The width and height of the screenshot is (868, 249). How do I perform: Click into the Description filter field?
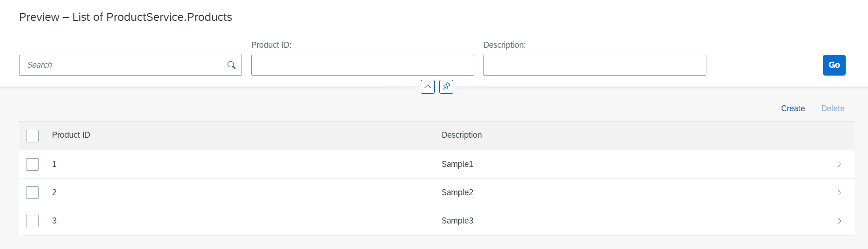pyautogui.click(x=594, y=65)
